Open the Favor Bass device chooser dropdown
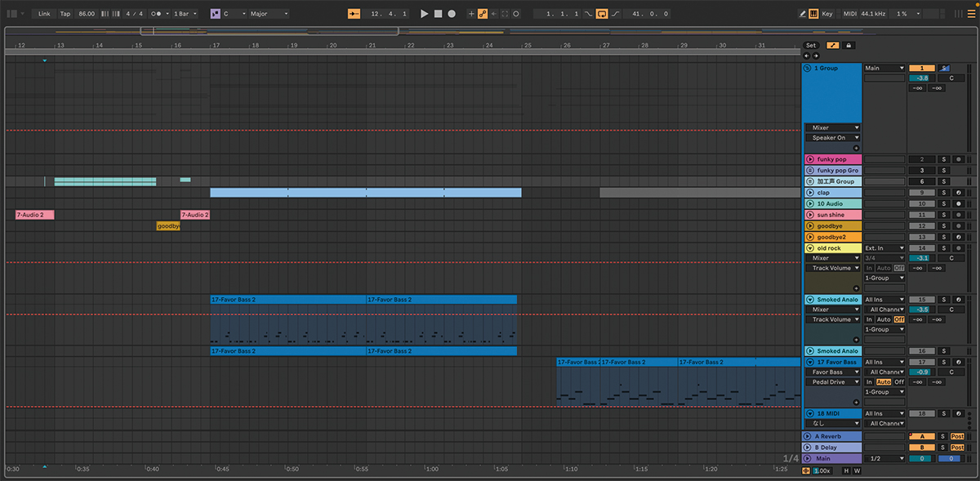 pyautogui.click(x=833, y=372)
